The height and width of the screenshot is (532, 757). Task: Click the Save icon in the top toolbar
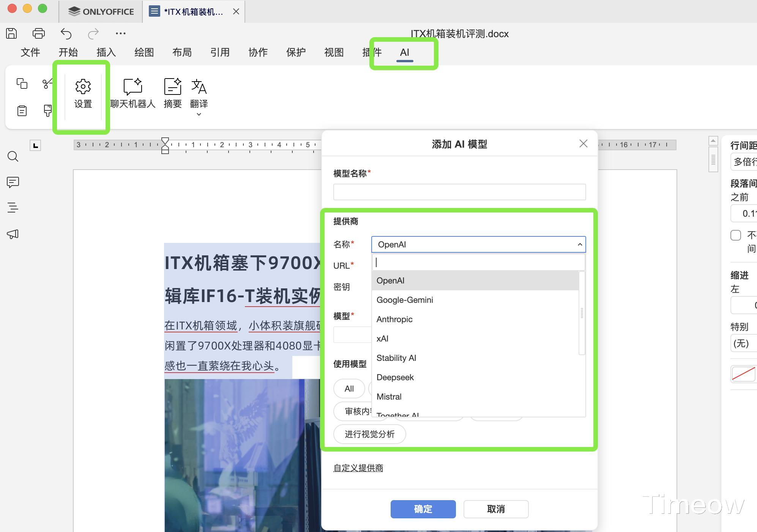[11, 33]
